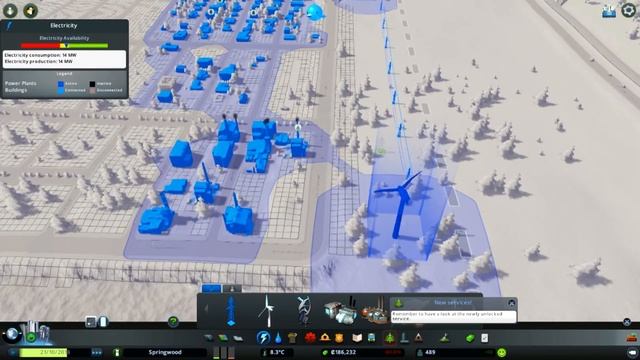This screenshot has height=360, width=640.
Task: Select the first electricity category tab
Action: [211, 289]
